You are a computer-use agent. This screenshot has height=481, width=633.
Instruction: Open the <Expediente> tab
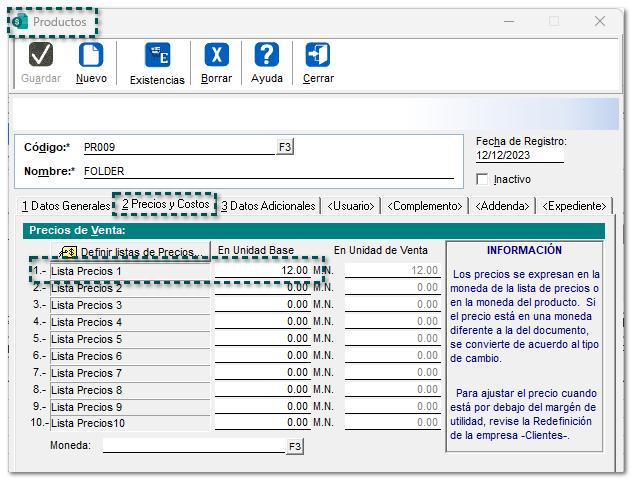574,205
